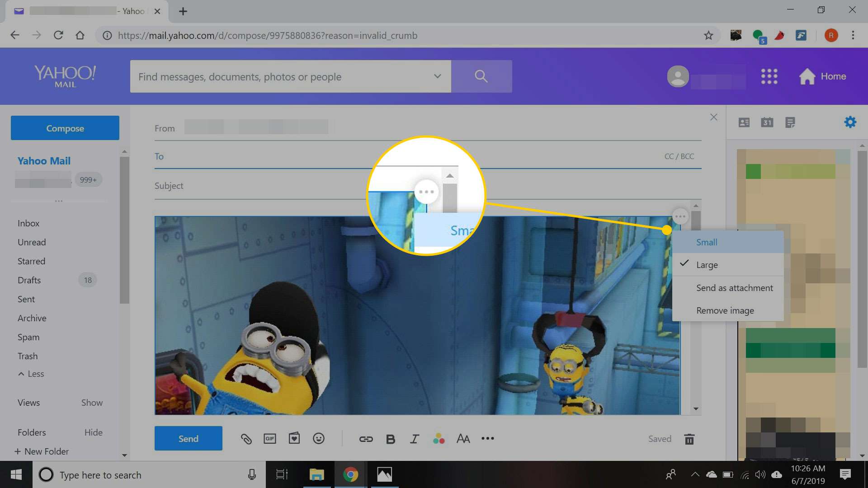The height and width of the screenshot is (488, 868).
Task: Send the email
Action: coord(189,438)
